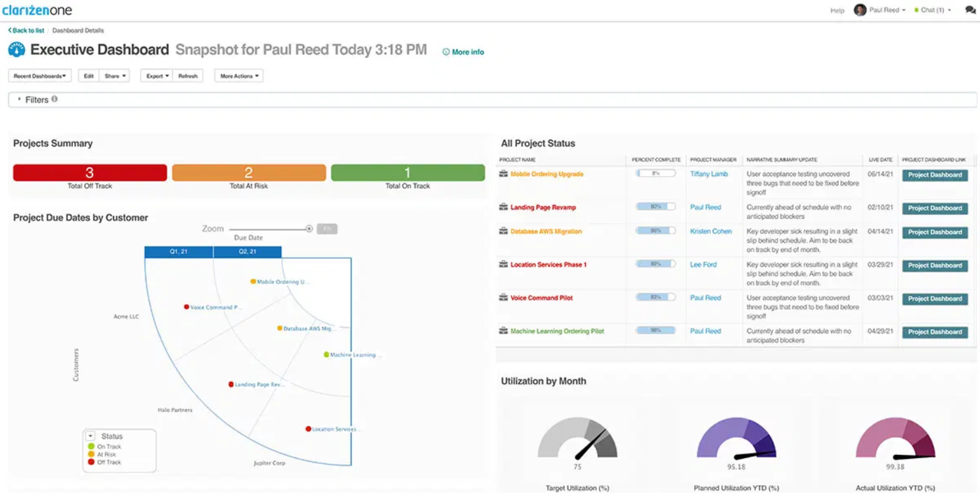The image size is (980, 493).
Task: Open the Recent Dashboards dropdown
Action: click(x=39, y=75)
